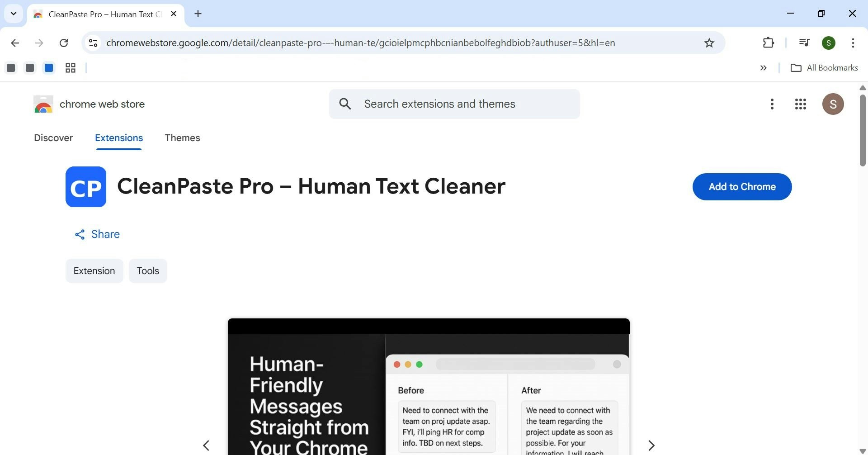This screenshot has height=455, width=868.
Task: Click the Share icon for CleanPaste Pro
Action: [x=80, y=234]
